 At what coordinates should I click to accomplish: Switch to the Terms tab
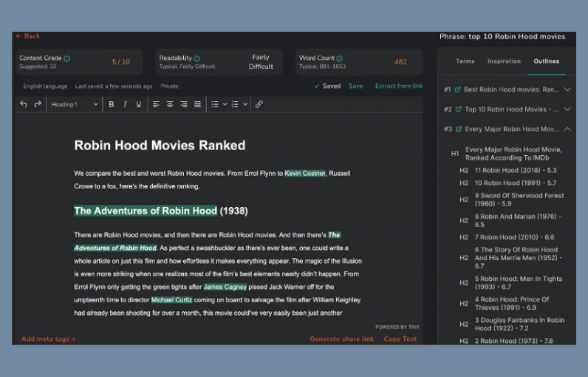click(465, 61)
